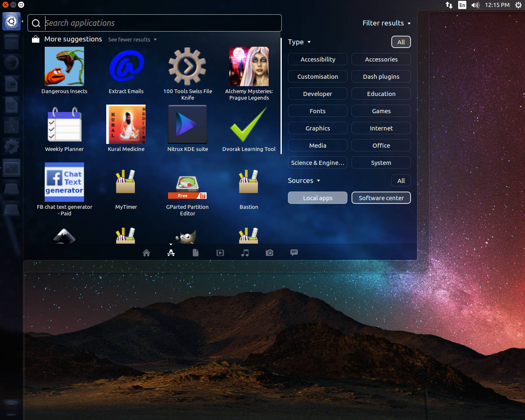Toggle the Graphics type filter

coord(317,128)
